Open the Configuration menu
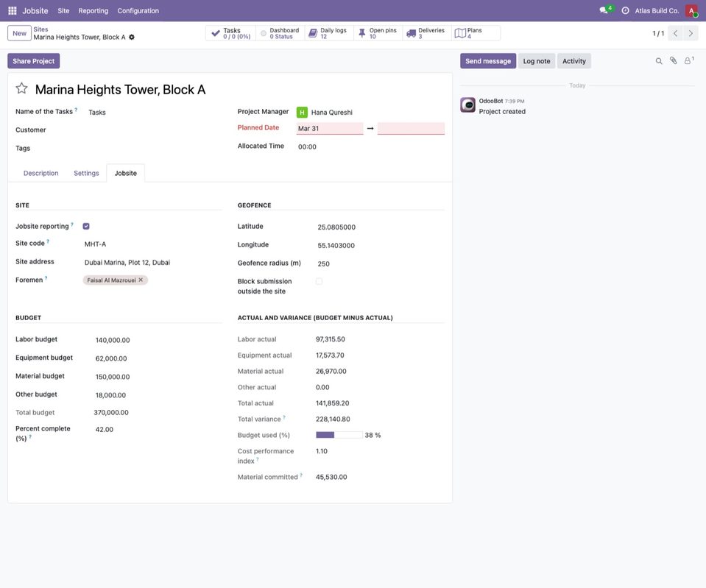 (138, 11)
